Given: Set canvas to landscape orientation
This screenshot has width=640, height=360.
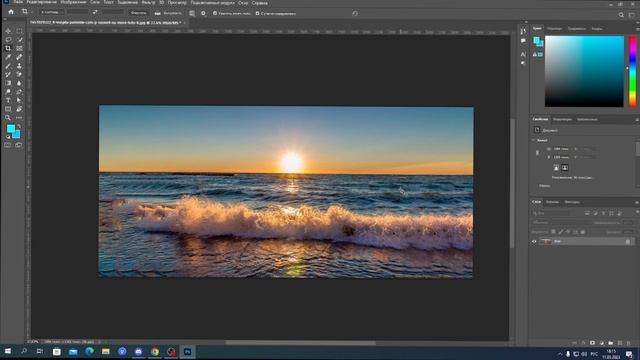Looking at the screenshot, I should (x=565, y=167).
